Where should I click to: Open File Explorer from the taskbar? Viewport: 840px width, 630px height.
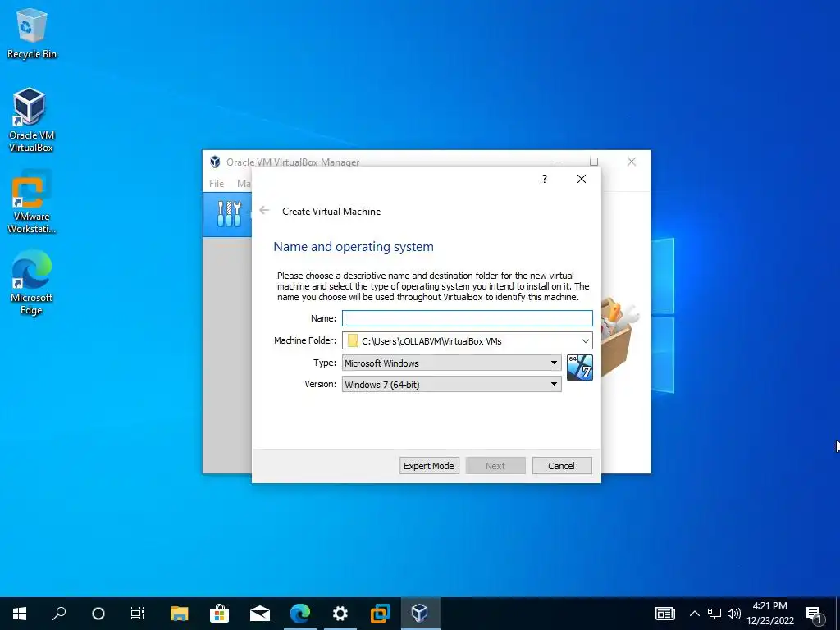180,614
